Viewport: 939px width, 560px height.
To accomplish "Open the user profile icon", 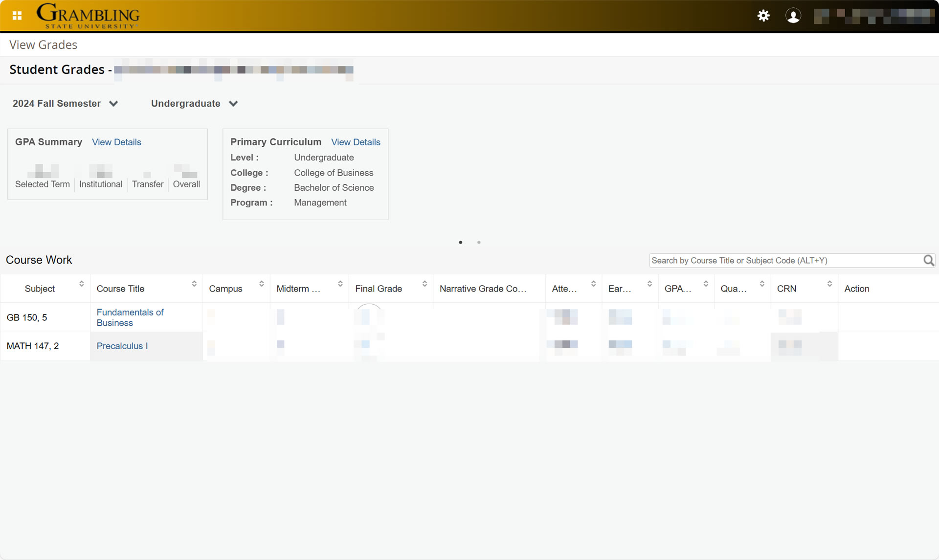I will click(x=793, y=16).
